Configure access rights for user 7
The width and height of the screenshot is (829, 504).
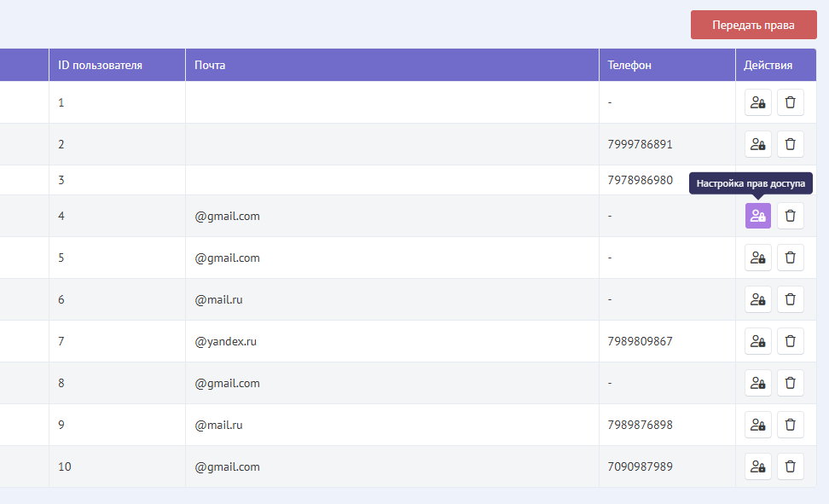click(x=757, y=341)
